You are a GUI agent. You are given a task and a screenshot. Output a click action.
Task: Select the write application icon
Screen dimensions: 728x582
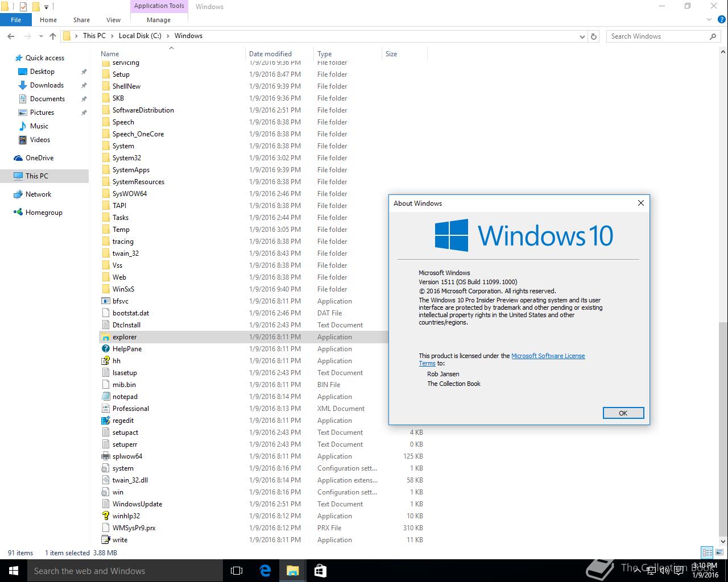[x=106, y=540]
